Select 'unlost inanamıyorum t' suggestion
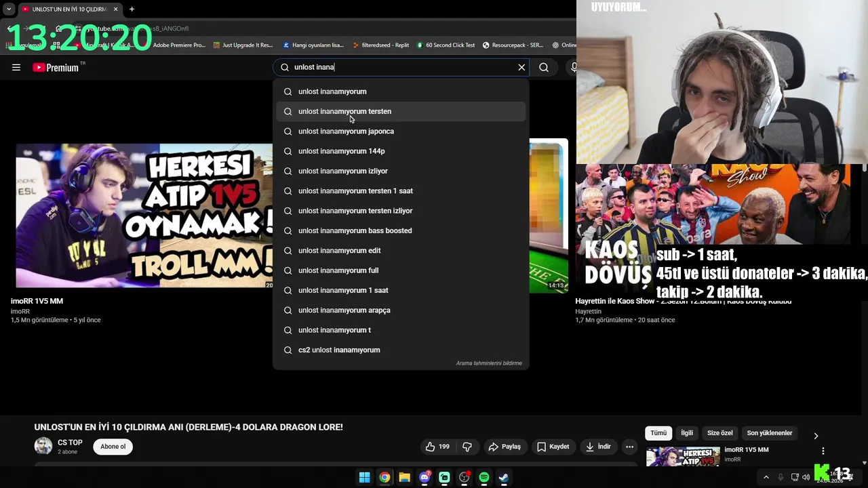Viewport: 868px width, 488px height. pos(401,330)
